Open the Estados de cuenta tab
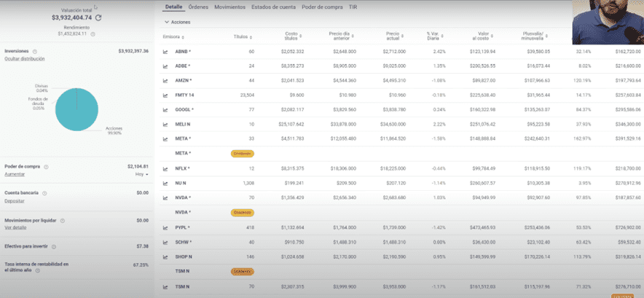Viewport: 644px width, 298px height. 274,7
